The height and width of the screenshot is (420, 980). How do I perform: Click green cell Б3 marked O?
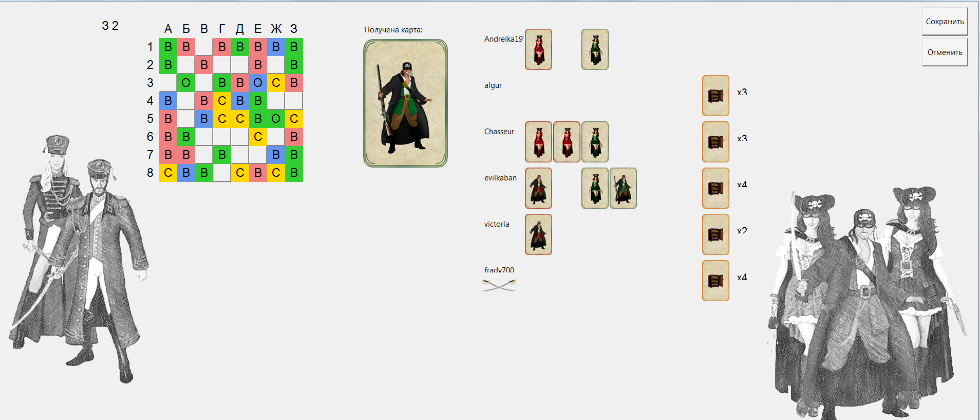point(186,83)
